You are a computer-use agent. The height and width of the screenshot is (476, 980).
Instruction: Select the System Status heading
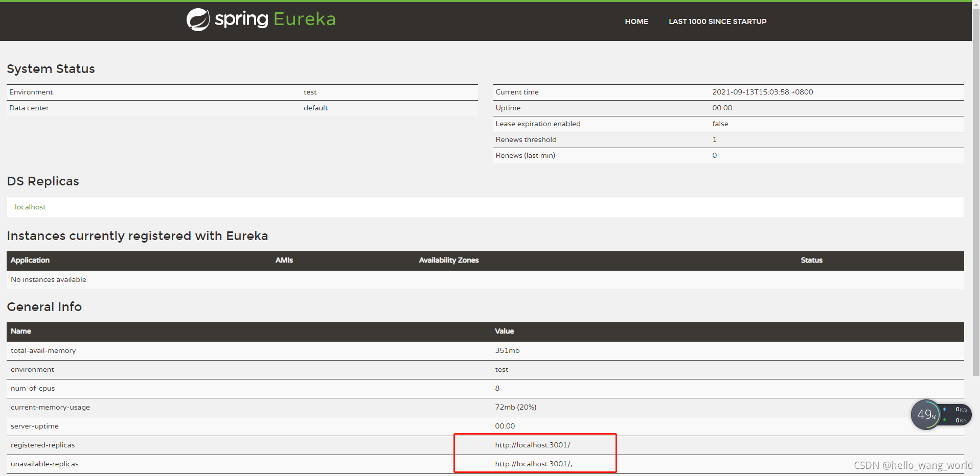(x=51, y=69)
